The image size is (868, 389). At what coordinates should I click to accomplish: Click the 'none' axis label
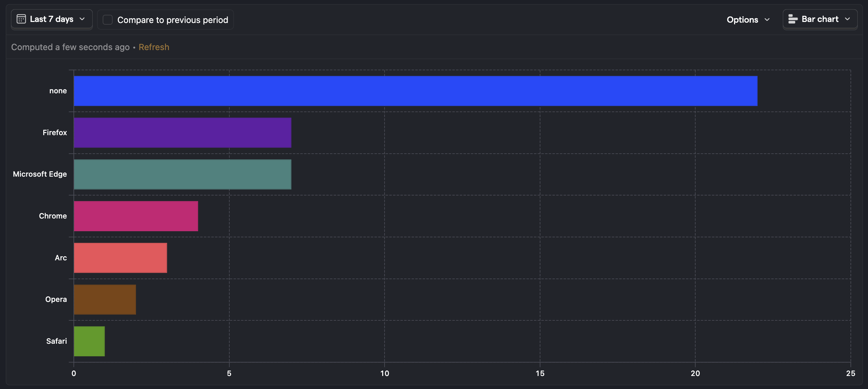pyautogui.click(x=58, y=91)
